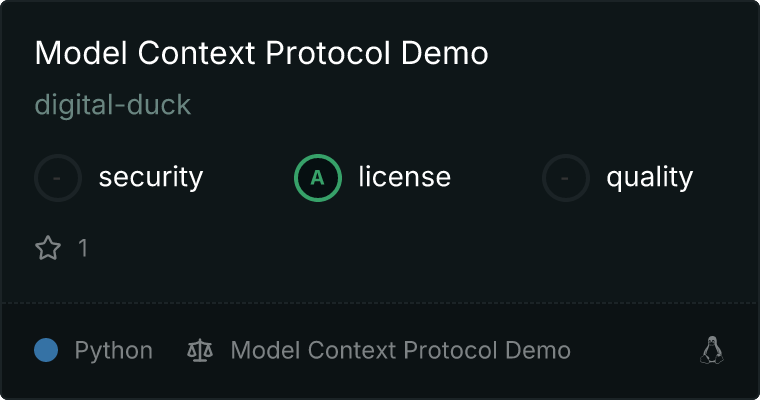Click the security label text
This screenshot has width=760, height=400.
(x=151, y=177)
